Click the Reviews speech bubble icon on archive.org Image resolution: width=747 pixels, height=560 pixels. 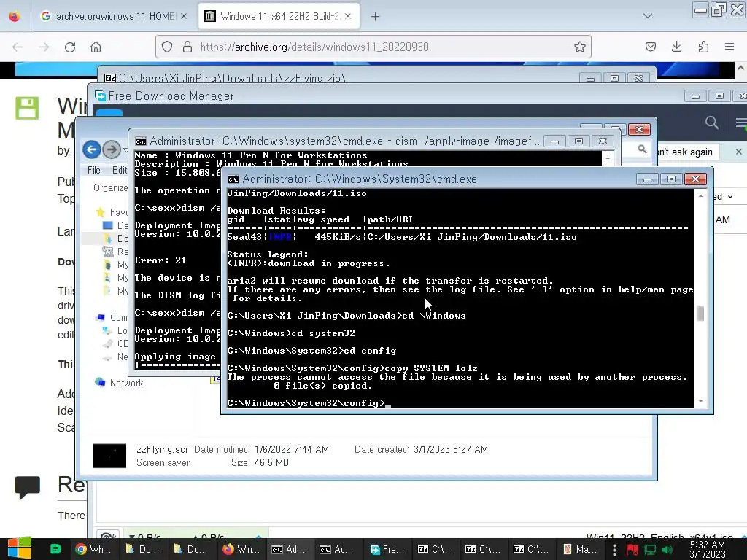pyautogui.click(x=27, y=488)
